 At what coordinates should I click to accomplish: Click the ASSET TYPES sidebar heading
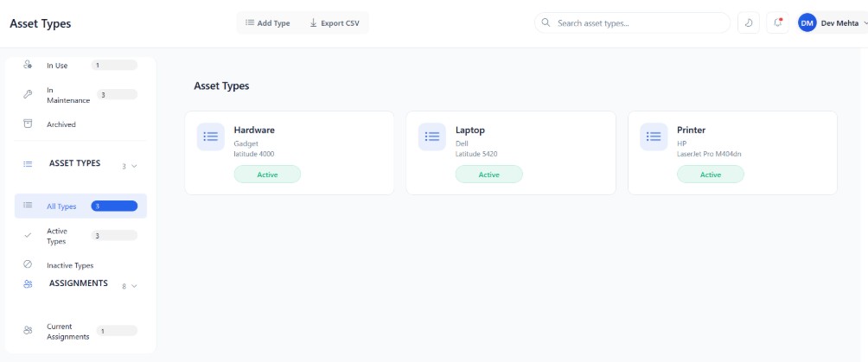(x=74, y=163)
